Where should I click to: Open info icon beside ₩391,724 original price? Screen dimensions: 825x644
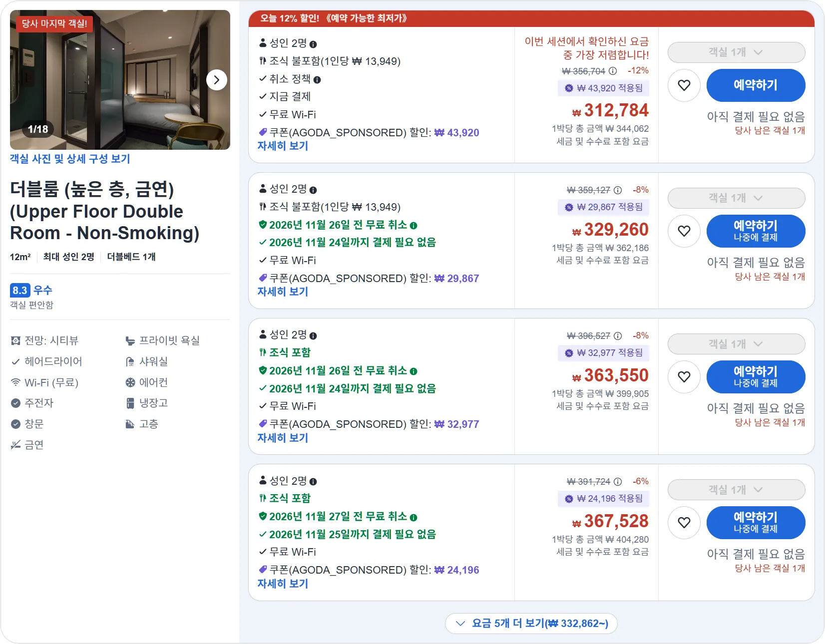click(x=618, y=482)
